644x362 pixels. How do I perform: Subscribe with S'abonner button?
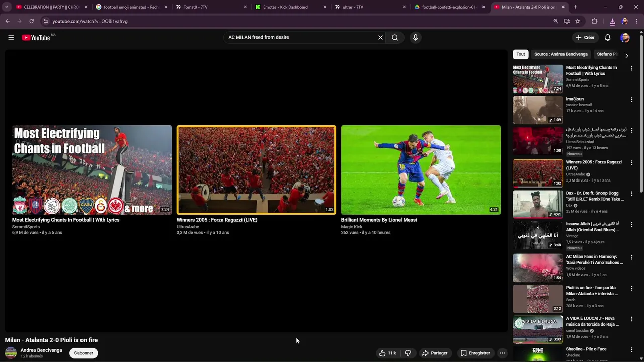coord(84,353)
